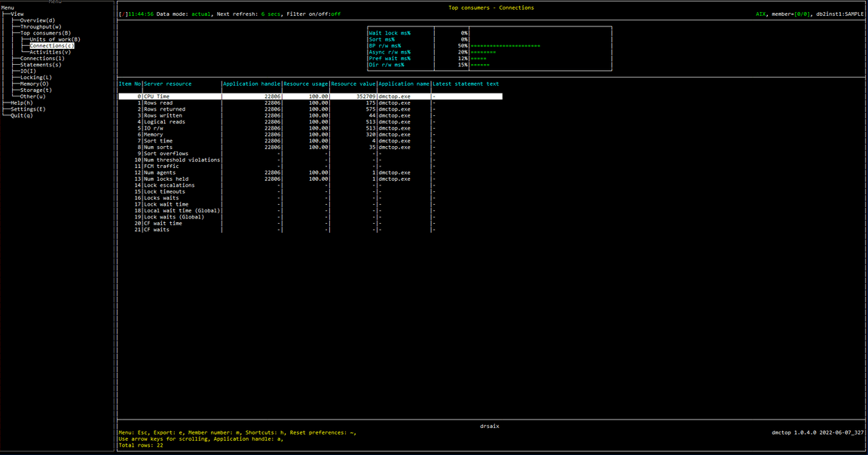Open Activities(v) under Top consumers
The width and height of the screenshot is (868, 455).
point(50,52)
